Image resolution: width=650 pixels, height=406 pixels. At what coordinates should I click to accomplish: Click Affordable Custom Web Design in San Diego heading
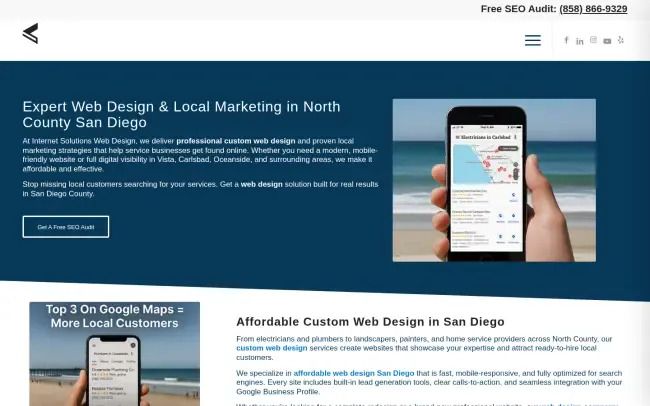[x=370, y=321]
